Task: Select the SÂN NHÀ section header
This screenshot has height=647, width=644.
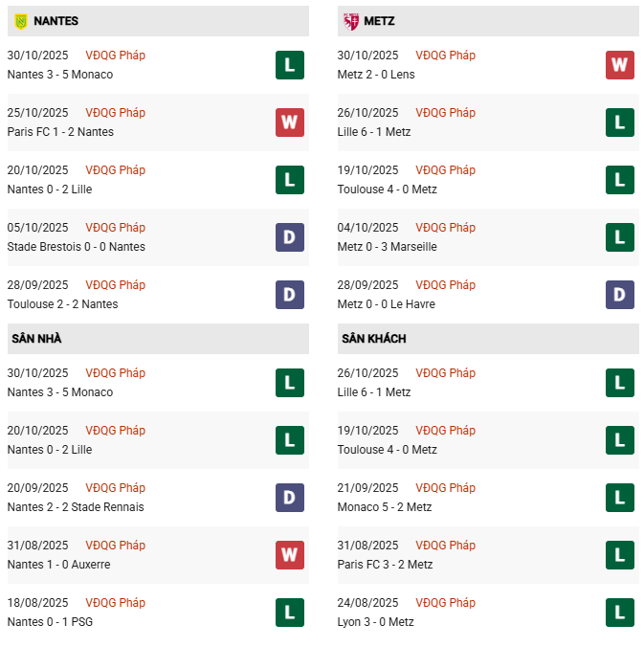Action: 36,339
